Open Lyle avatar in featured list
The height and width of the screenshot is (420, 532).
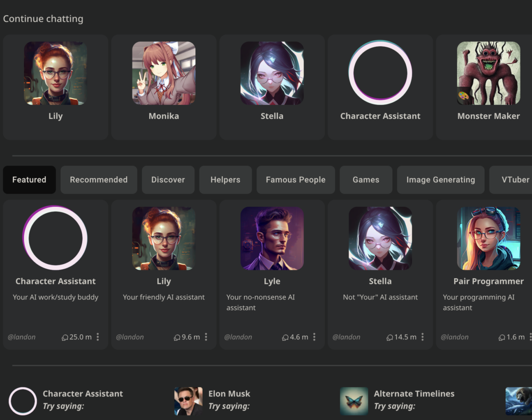pos(272,239)
